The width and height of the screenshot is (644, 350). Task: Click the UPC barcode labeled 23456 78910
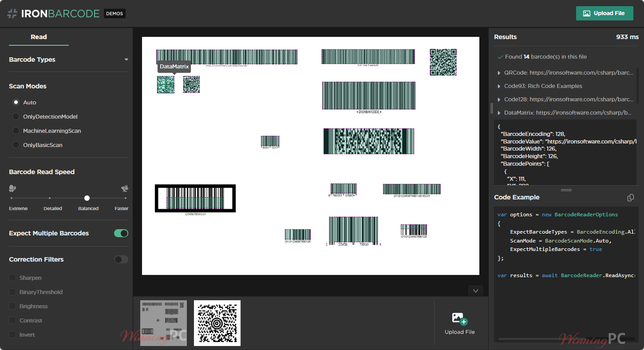point(353,230)
